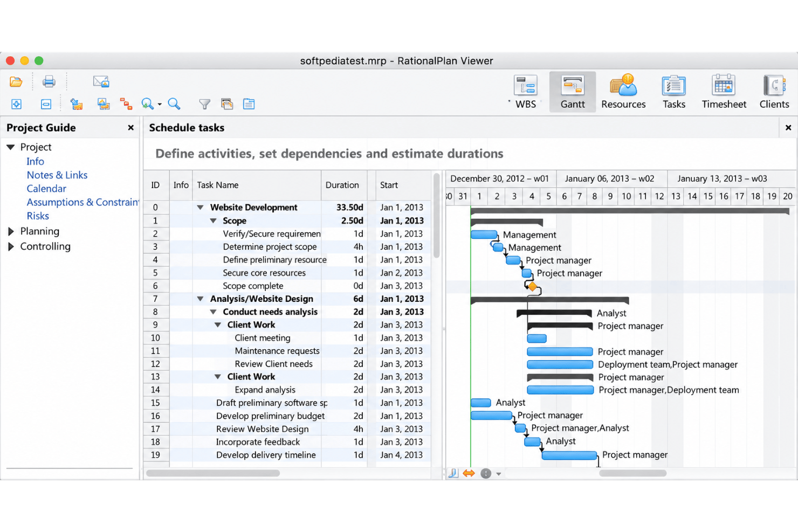
Task: Click the funnel filter icon
Action: (x=205, y=104)
